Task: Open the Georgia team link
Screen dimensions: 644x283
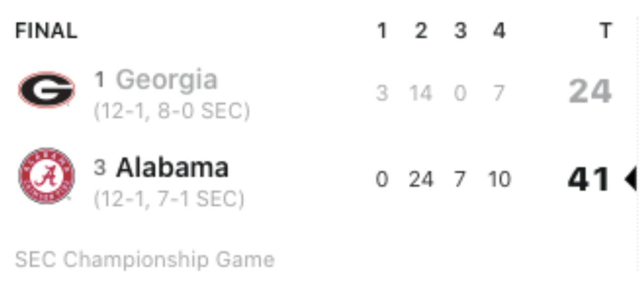Action: pyautogui.click(x=167, y=81)
